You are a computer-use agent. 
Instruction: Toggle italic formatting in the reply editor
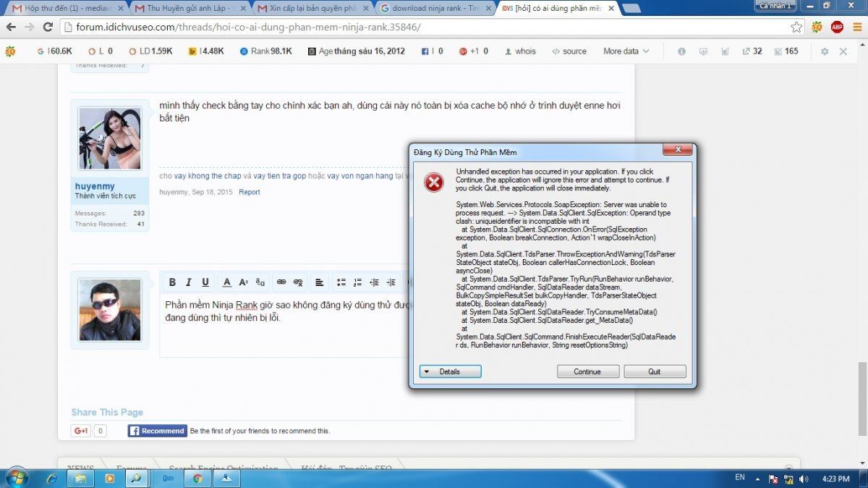pyautogui.click(x=189, y=282)
